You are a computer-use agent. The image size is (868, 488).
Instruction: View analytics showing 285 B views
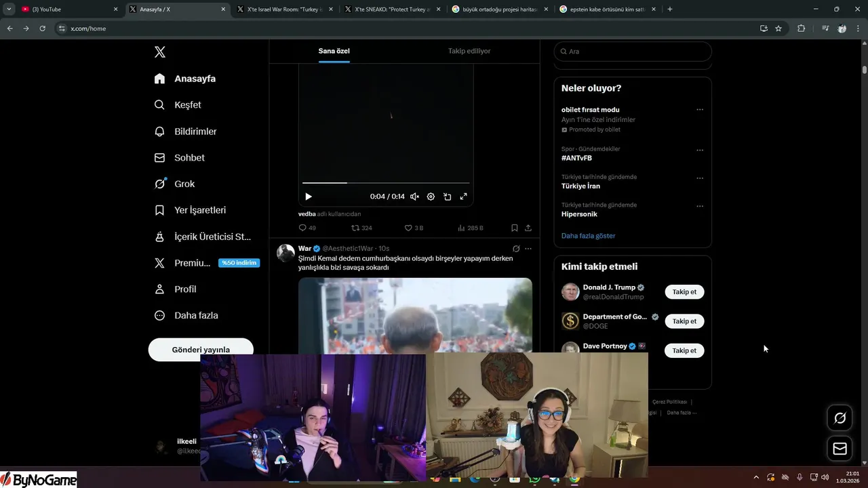click(471, 228)
